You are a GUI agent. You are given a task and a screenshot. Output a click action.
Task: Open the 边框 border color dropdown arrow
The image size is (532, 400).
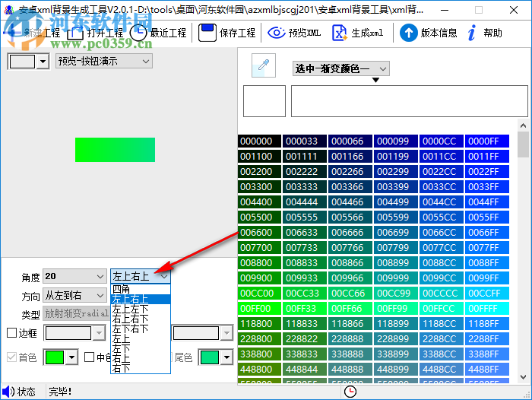coord(99,333)
